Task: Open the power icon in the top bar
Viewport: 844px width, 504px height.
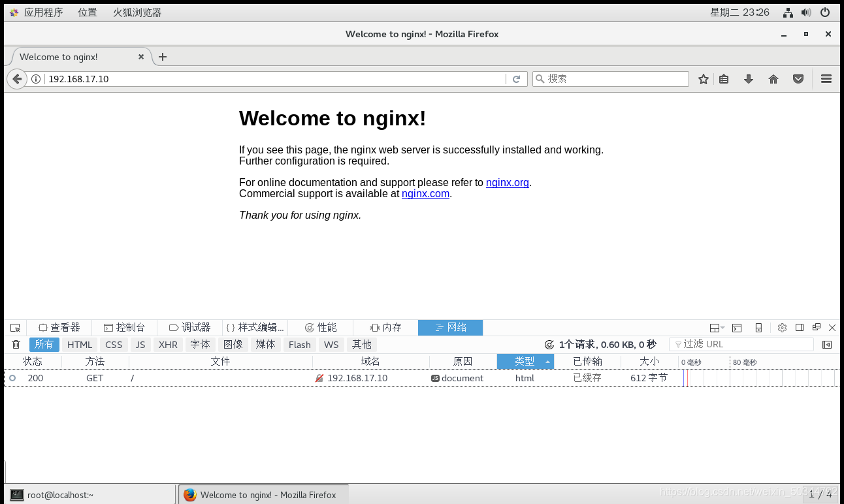Action: [x=825, y=12]
